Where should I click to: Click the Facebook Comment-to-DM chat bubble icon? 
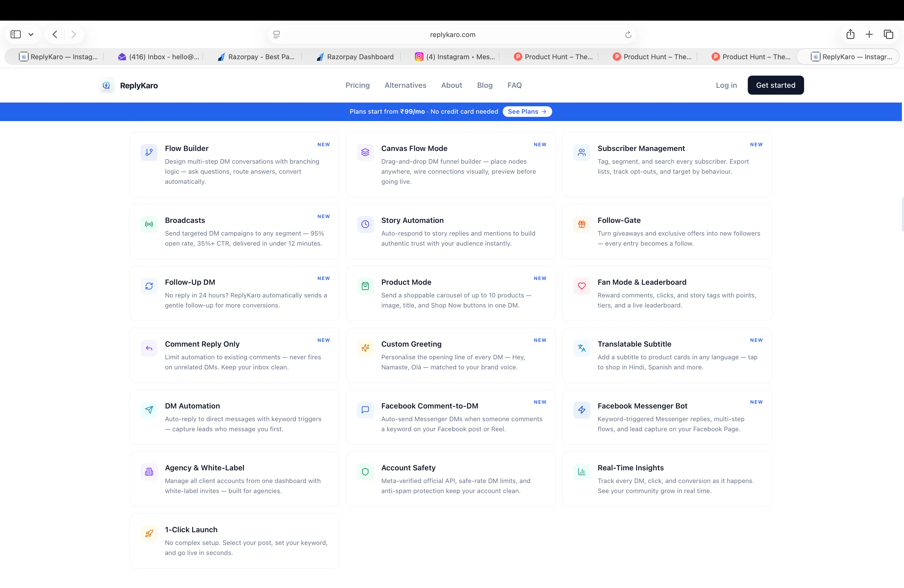point(365,410)
